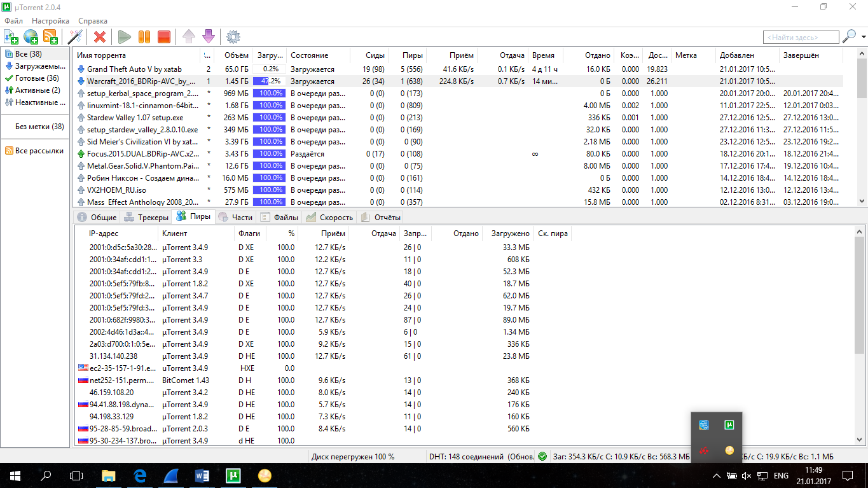Switch to the Файлы tab
Image resolution: width=868 pixels, height=488 pixels.
coord(279,217)
